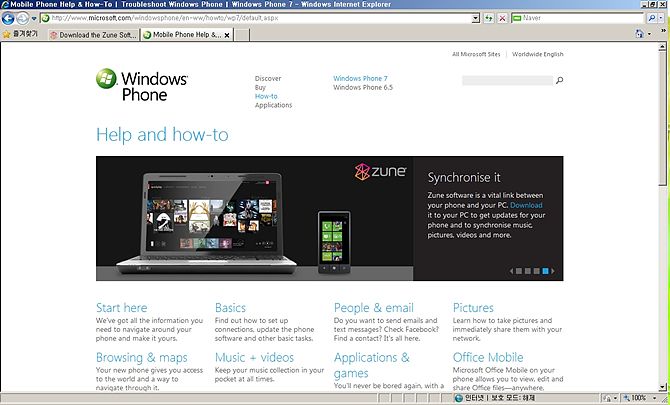Click the vertical scrollbar up arrow
The height and width of the screenshot is (405, 670).
[663, 47]
